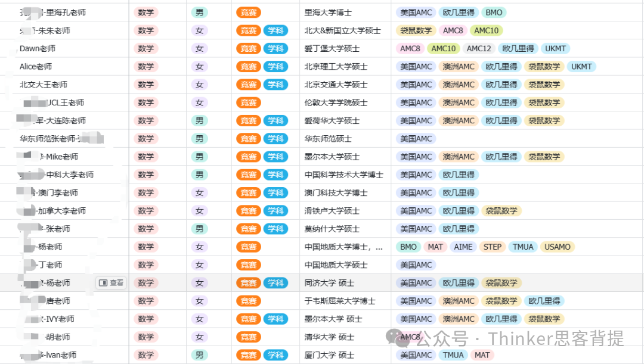
Task: Click the 华东师范硕士 cell
Action: coord(328,139)
